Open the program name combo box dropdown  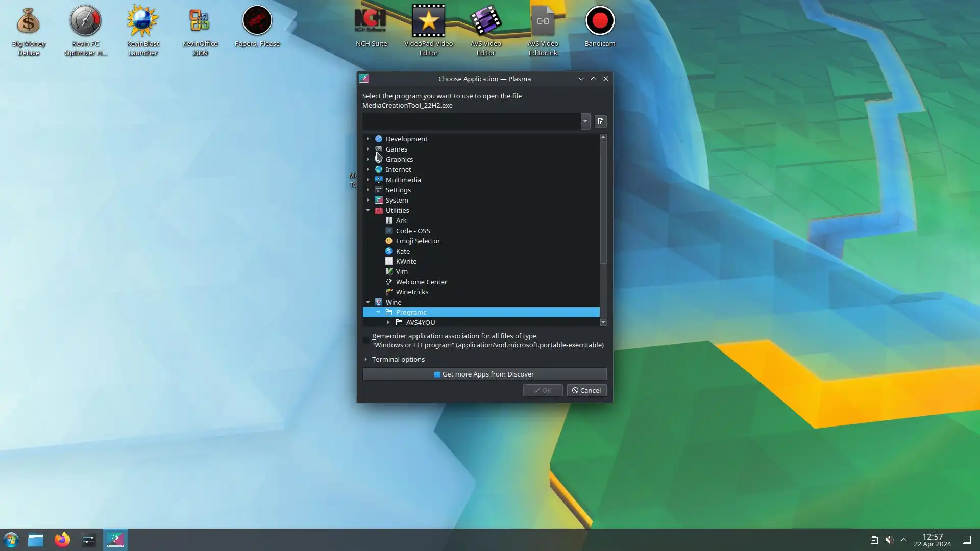pyautogui.click(x=585, y=121)
